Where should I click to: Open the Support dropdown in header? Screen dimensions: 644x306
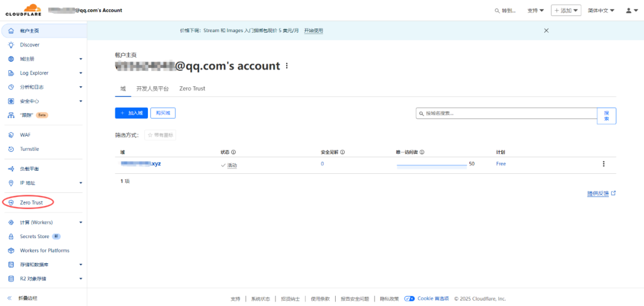pyautogui.click(x=535, y=11)
